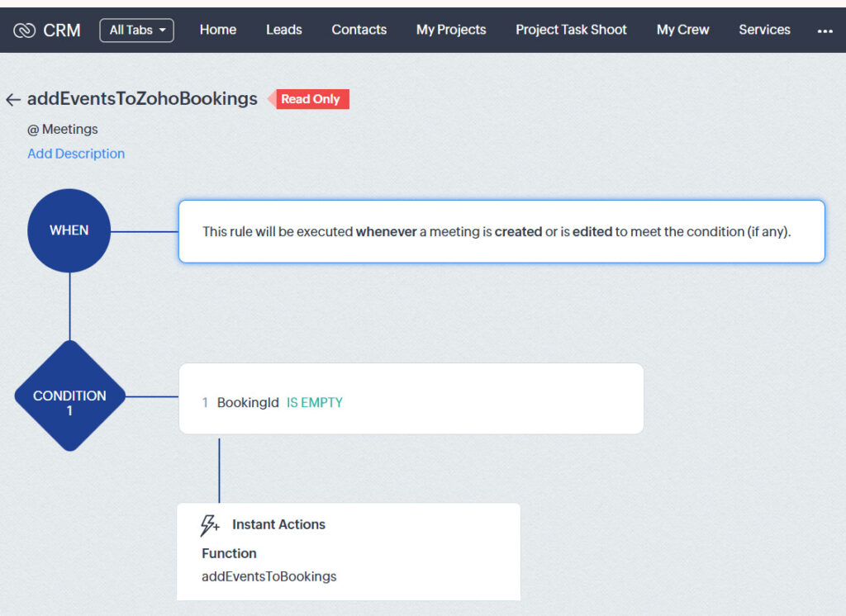The width and height of the screenshot is (846, 616).
Task: Click the @ Meetings module label
Action: (x=63, y=129)
